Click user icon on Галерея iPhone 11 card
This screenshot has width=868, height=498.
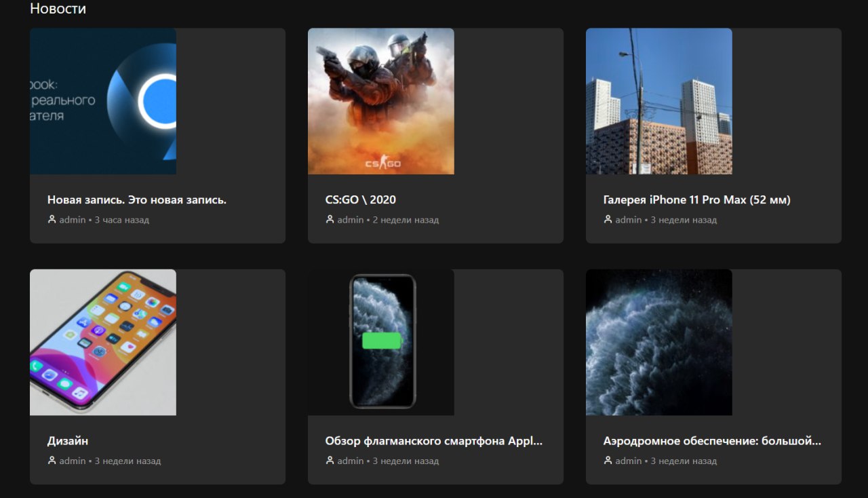point(608,219)
